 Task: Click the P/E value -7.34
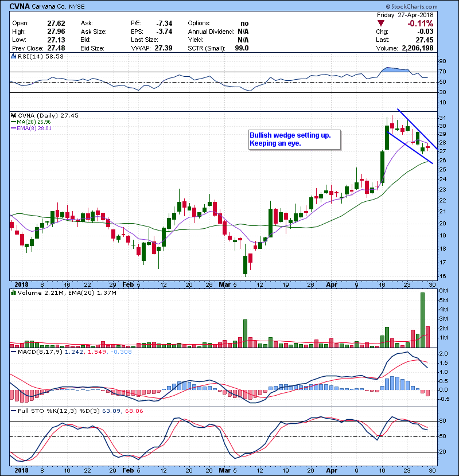coord(164,24)
